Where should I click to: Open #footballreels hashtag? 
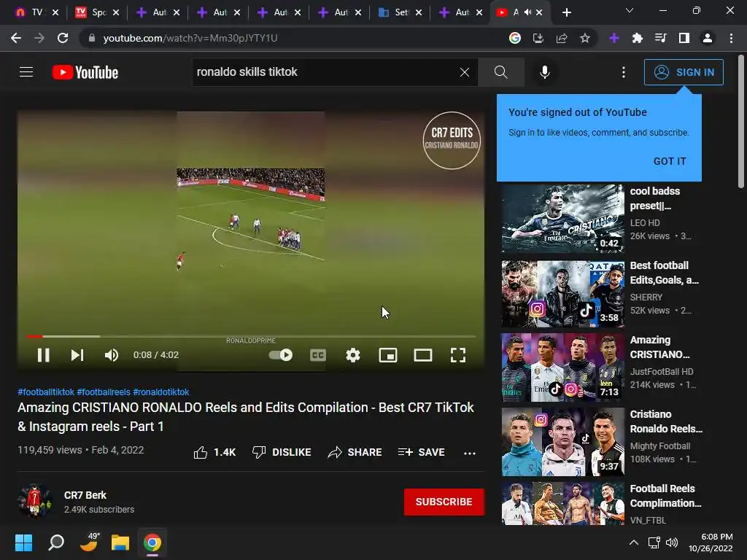click(104, 392)
